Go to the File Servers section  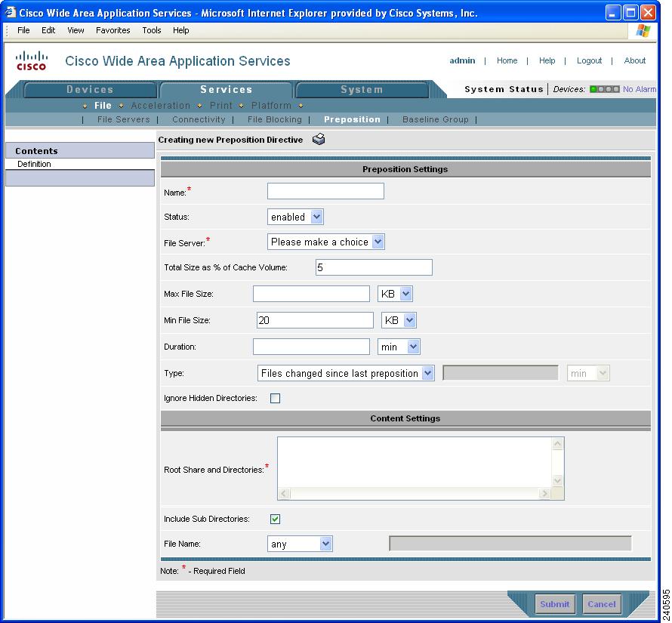click(123, 119)
